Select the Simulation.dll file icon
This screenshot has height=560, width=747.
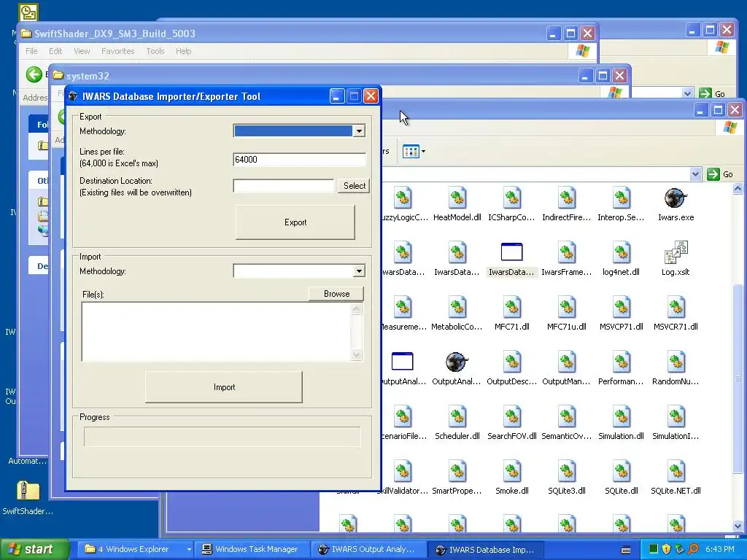pyautogui.click(x=622, y=417)
